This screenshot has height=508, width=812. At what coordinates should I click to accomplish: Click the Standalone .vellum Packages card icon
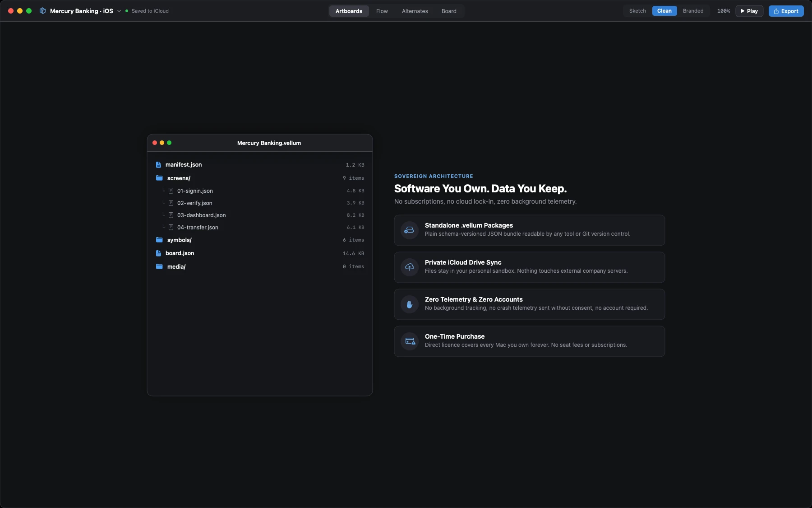(x=410, y=230)
